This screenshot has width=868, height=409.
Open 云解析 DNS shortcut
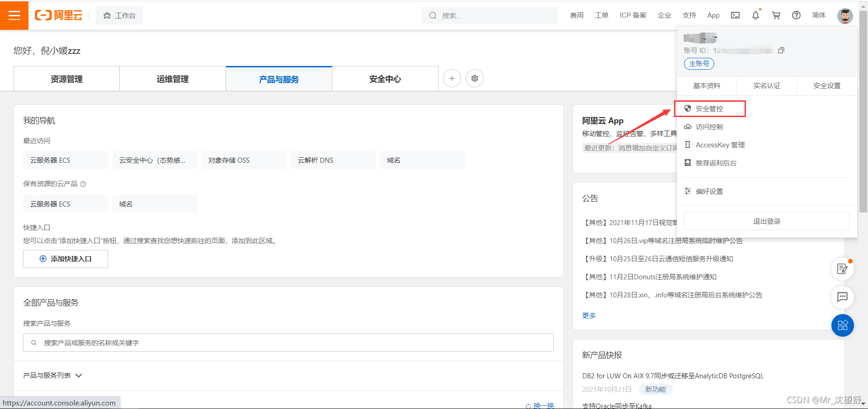(x=333, y=160)
